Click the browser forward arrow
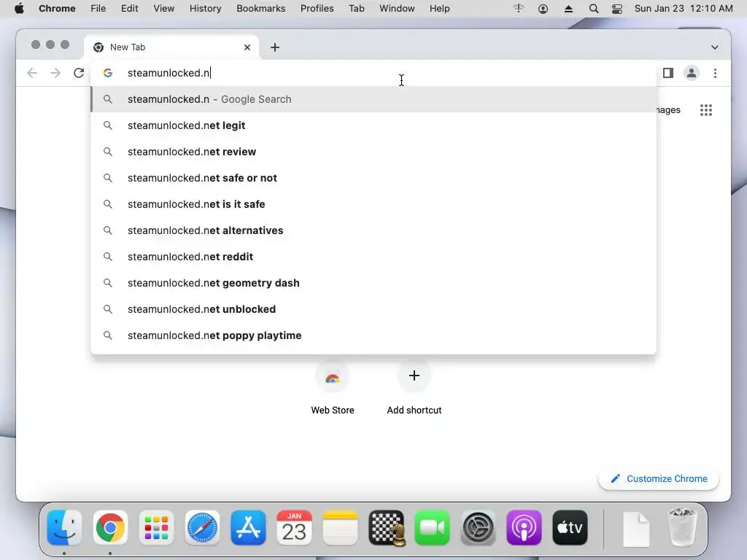 pos(55,73)
